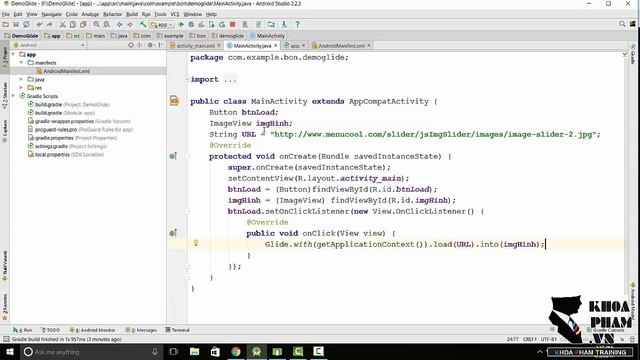Click the MainActivity class gutter icon

pyautogui.click(x=174, y=101)
